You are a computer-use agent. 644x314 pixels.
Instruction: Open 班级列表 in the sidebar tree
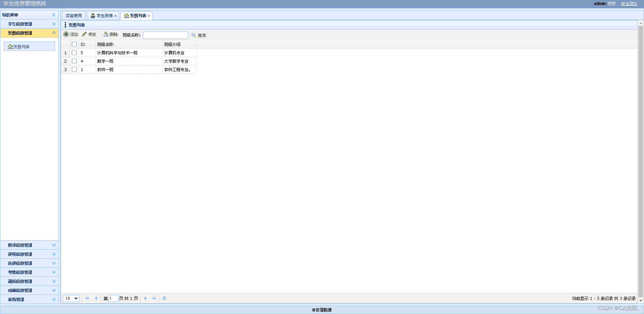[x=29, y=47]
